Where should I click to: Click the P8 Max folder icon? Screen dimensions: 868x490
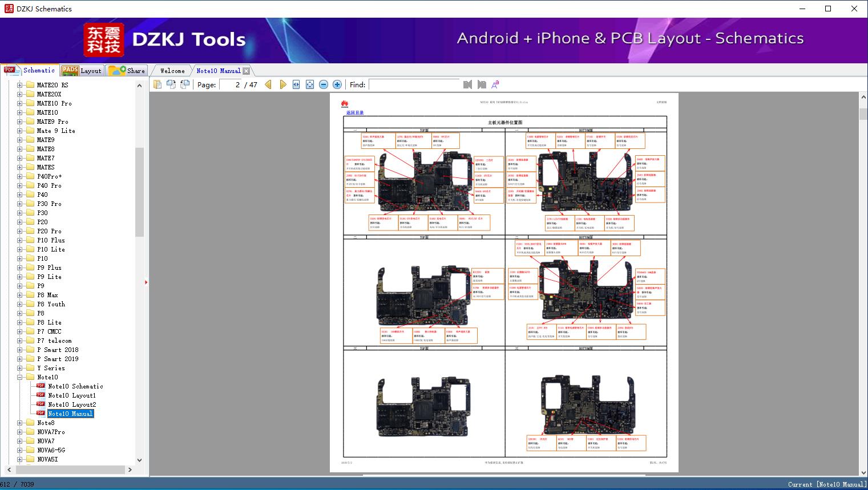tap(30, 295)
